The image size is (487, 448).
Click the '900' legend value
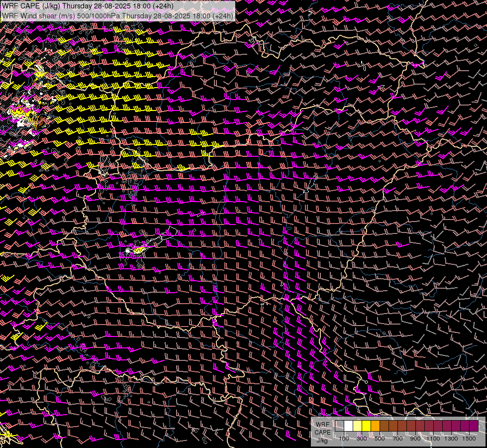pyautogui.click(x=415, y=439)
